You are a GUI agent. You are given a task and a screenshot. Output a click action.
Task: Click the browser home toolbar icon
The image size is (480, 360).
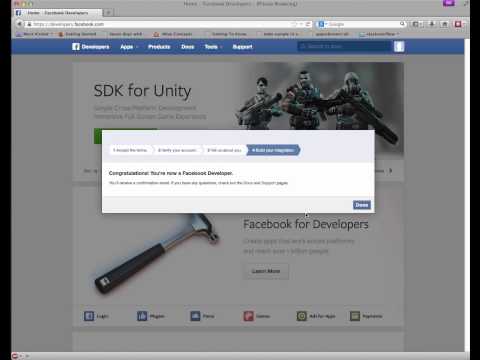click(445, 24)
